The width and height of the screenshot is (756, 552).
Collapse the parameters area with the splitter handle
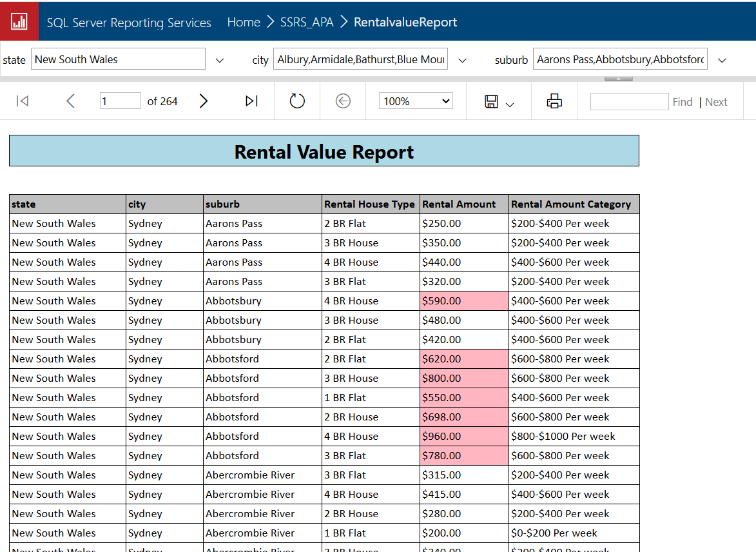click(618, 79)
